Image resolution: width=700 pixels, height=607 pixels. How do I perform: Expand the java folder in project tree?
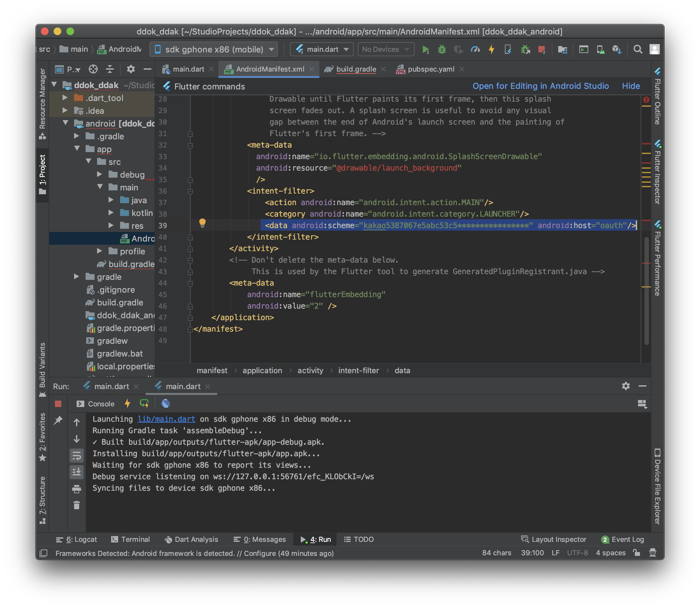click(111, 200)
